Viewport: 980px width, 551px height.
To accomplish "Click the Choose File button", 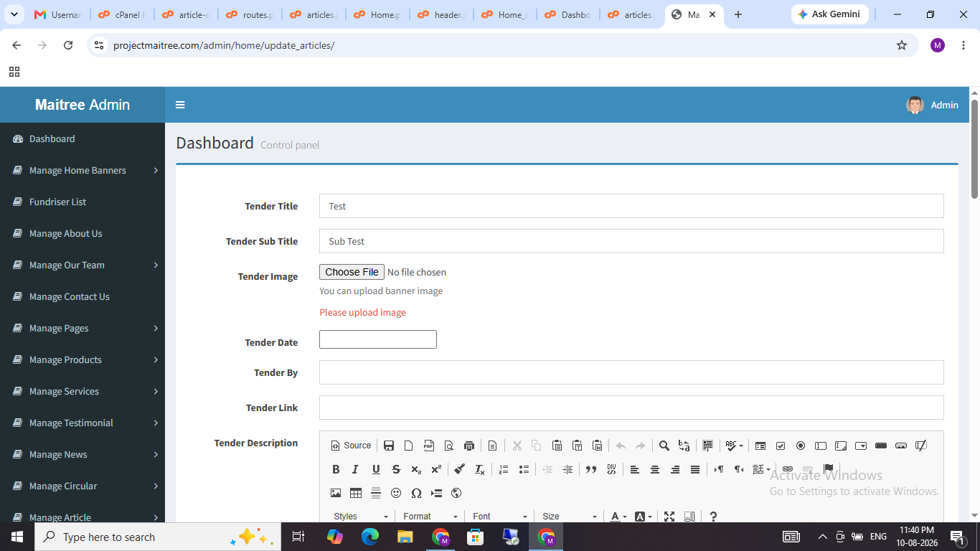I will (x=352, y=272).
